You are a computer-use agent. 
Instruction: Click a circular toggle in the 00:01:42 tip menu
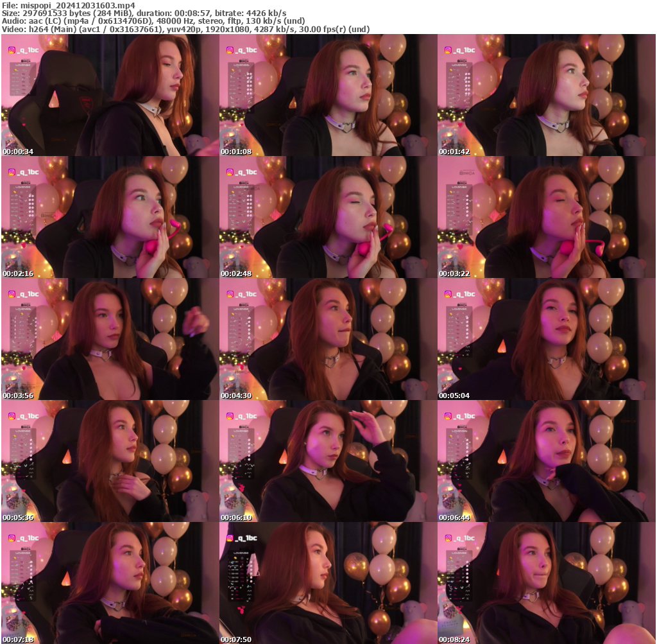(466, 74)
